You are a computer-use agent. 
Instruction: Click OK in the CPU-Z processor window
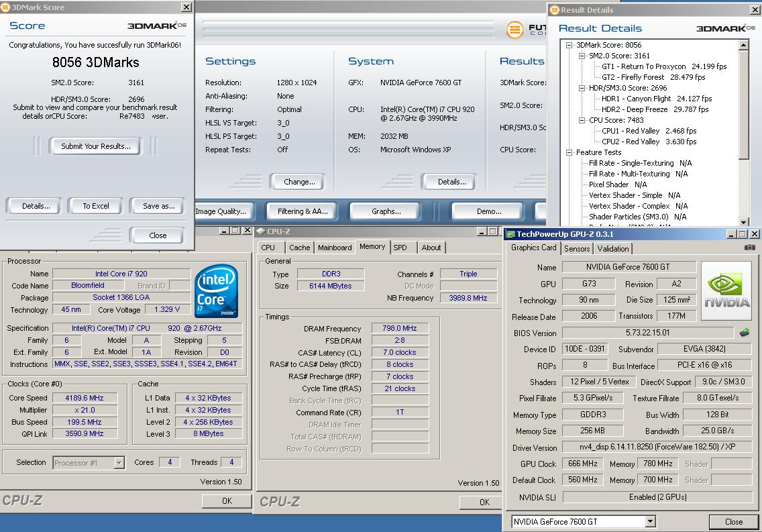[x=227, y=501]
